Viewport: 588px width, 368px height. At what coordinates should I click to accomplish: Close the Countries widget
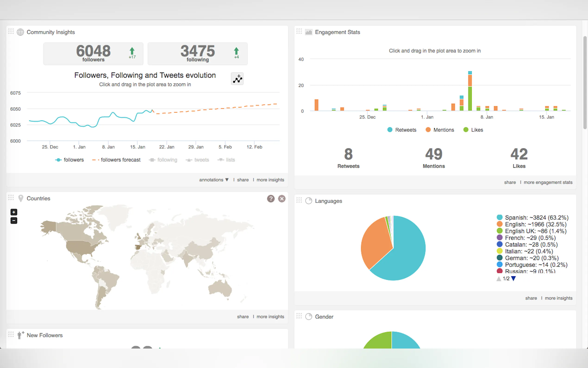(282, 199)
